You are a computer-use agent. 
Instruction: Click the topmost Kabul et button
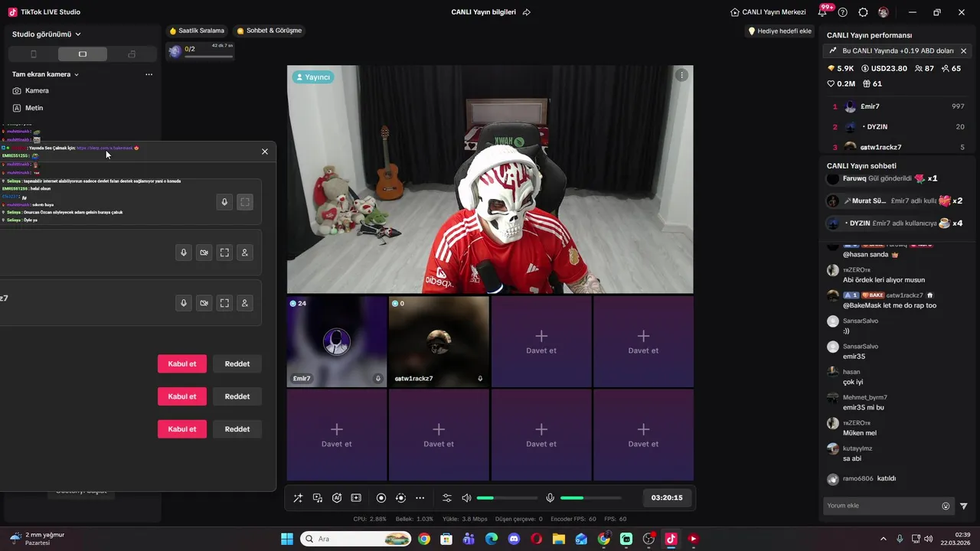182,364
